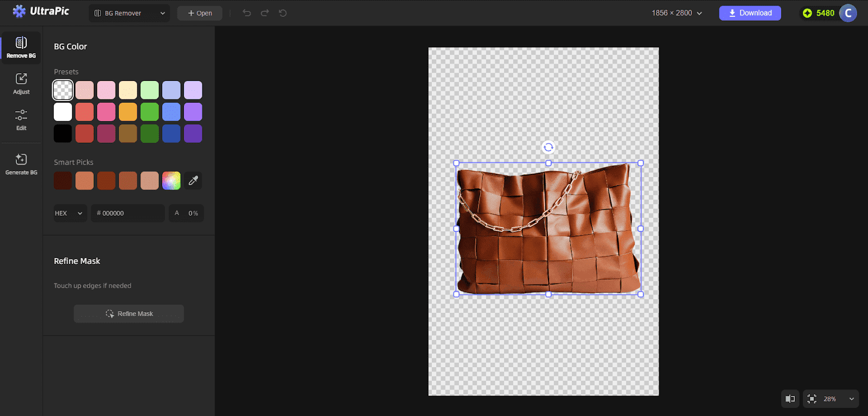Screen dimensions: 868x416
Task: Select the eyedropper color picker tool
Action: (193, 181)
